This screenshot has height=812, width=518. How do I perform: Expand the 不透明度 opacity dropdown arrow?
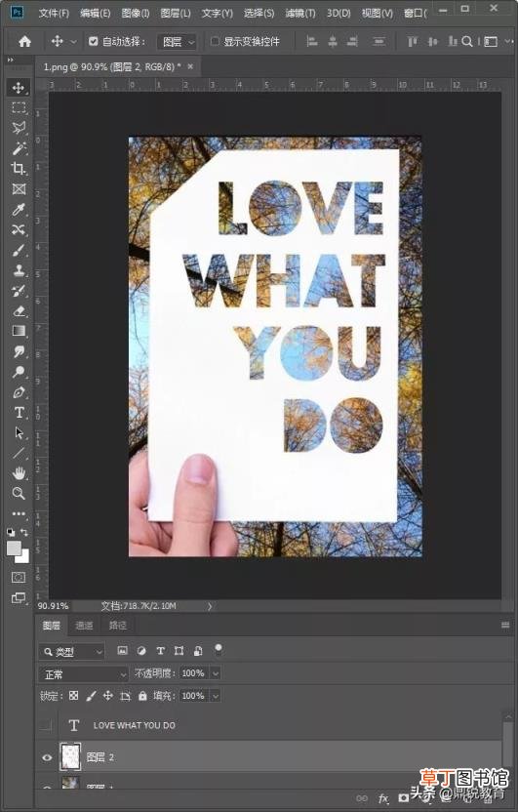216,673
